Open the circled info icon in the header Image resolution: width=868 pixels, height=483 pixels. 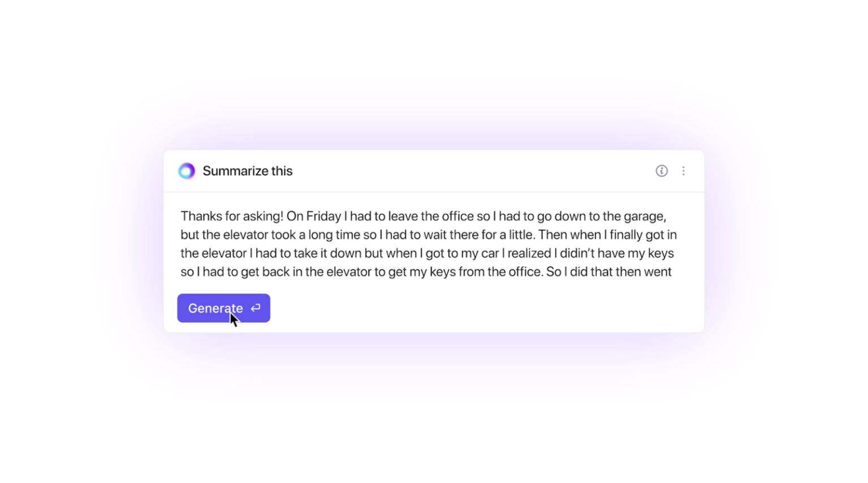661,171
